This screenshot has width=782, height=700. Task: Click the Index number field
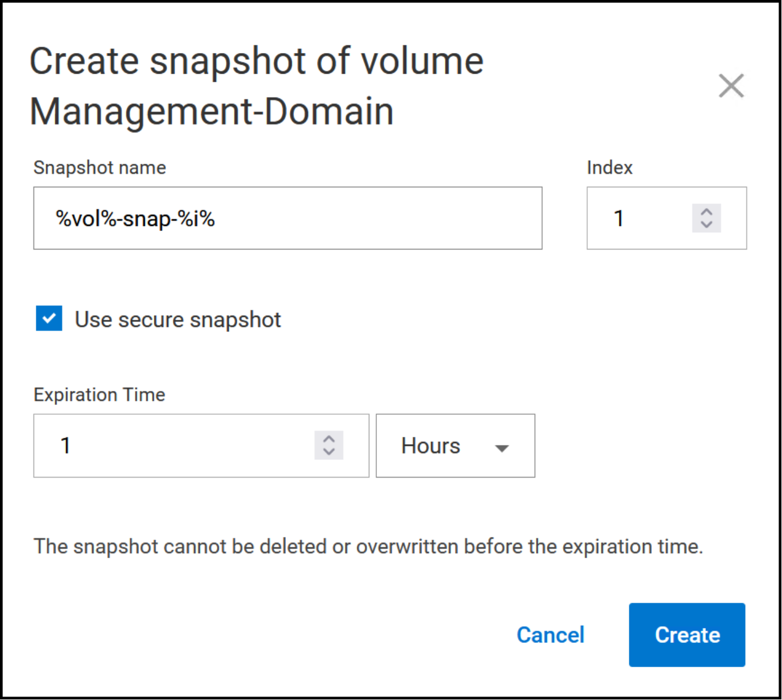[666, 218]
